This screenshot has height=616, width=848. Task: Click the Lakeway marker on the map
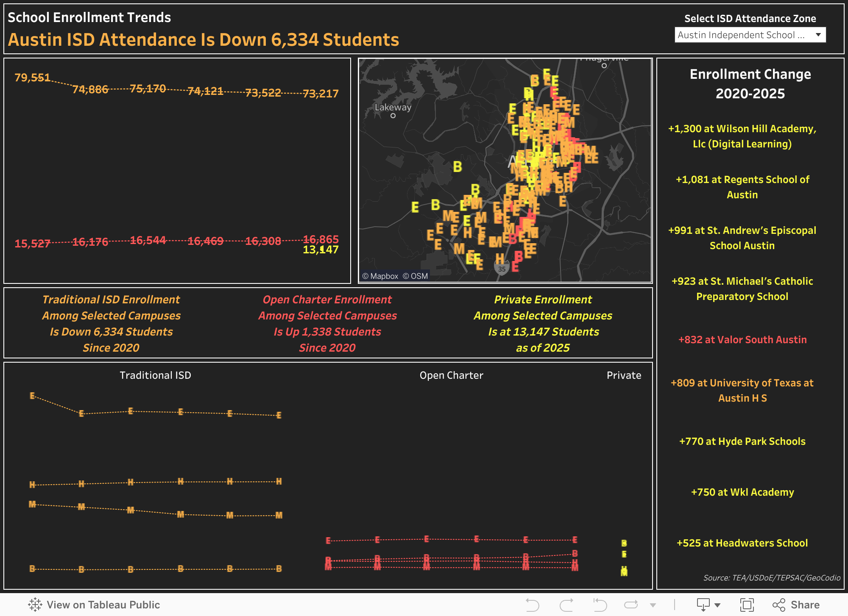point(393,115)
